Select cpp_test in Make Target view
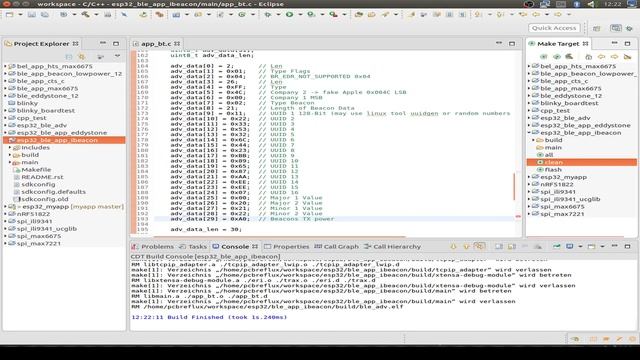The height and width of the screenshot is (360, 640). [x=555, y=110]
